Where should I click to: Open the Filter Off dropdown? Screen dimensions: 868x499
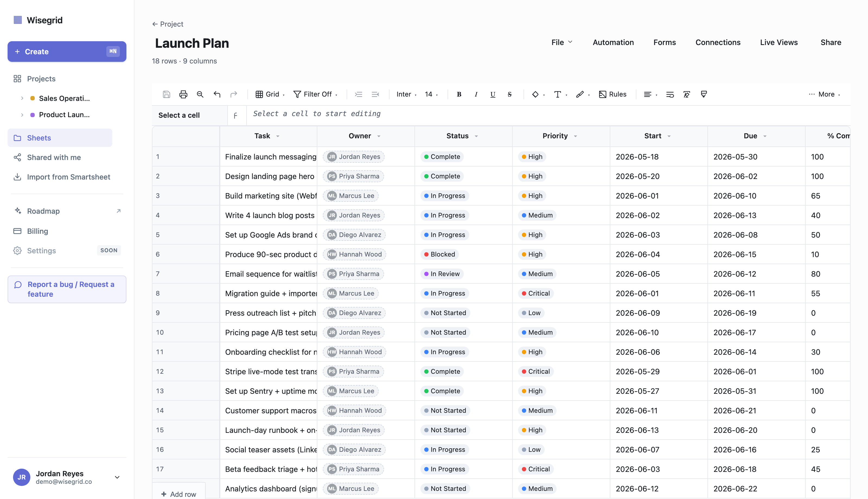pos(315,94)
